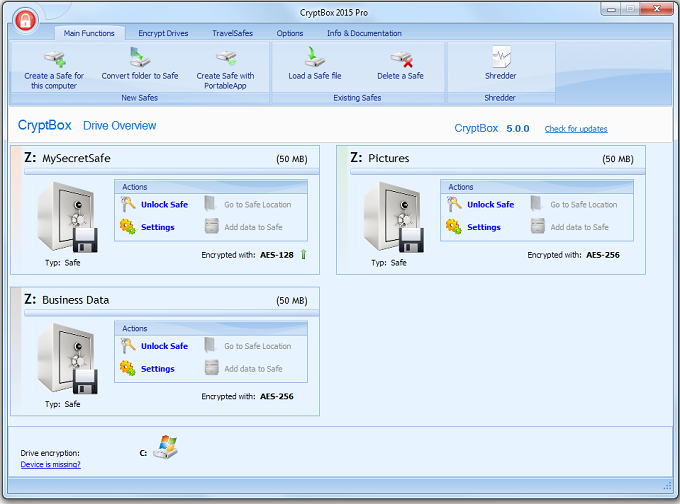The height and width of the screenshot is (504, 680).
Task: Click the Create a Safe for this computer icon
Action: point(54,59)
